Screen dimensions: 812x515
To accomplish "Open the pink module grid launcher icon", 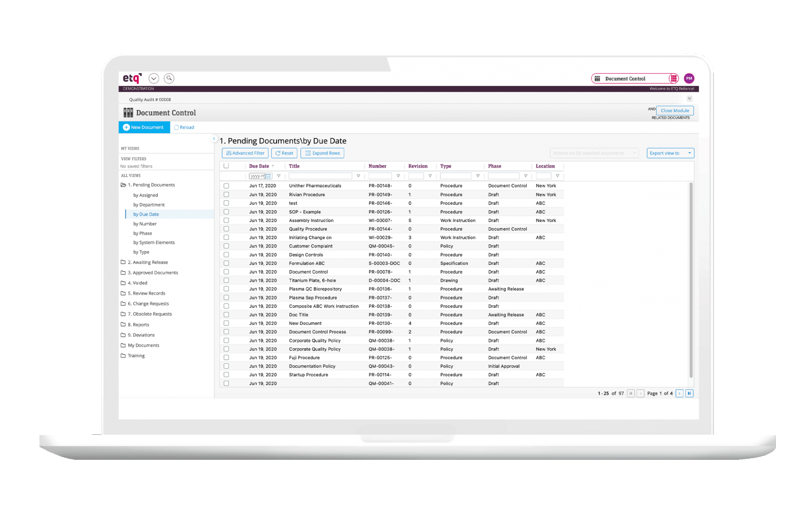I will click(x=673, y=79).
